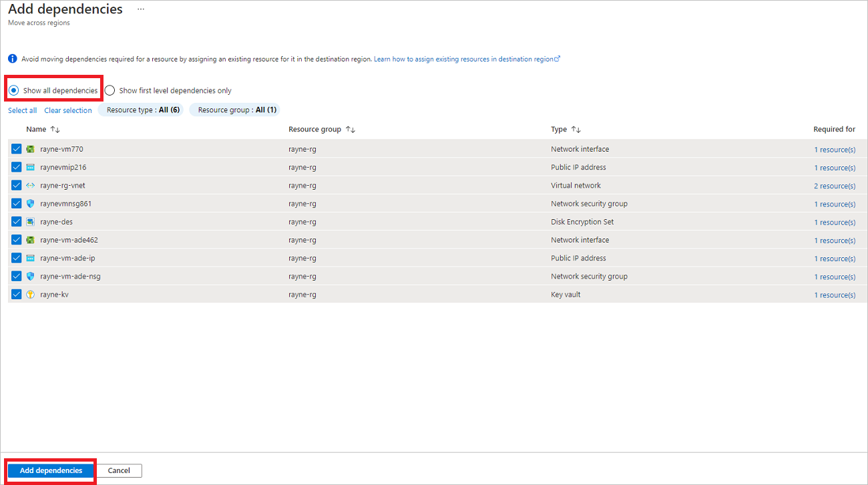The height and width of the screenshot is (485, 868).
Task: Click rayne-rg resource group in rayne-kv row
Action: pyautogui.click(x=302, y=295)
